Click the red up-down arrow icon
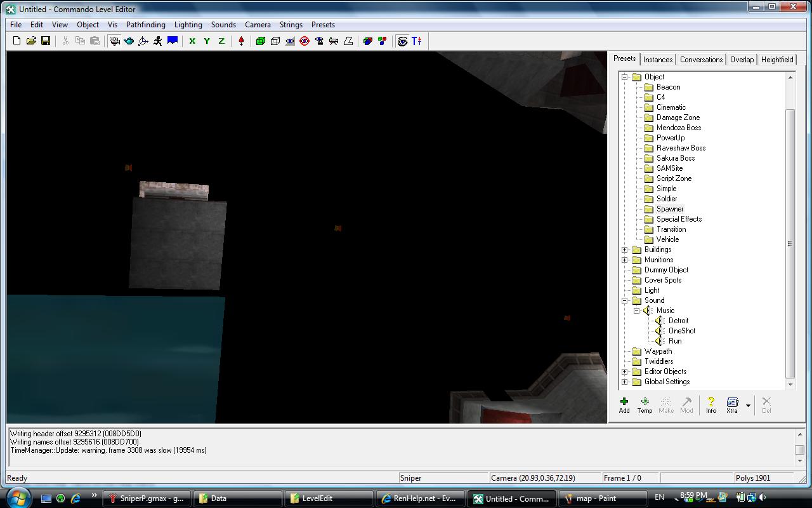Screen dimensions: 812x508 (x=241, y=41)
